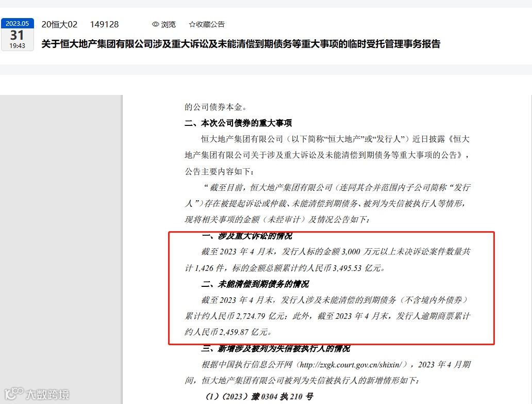Viewport: 532px width, 404px height.
Task: Click the star favorite announcement icon
Action: coord(192,24)
